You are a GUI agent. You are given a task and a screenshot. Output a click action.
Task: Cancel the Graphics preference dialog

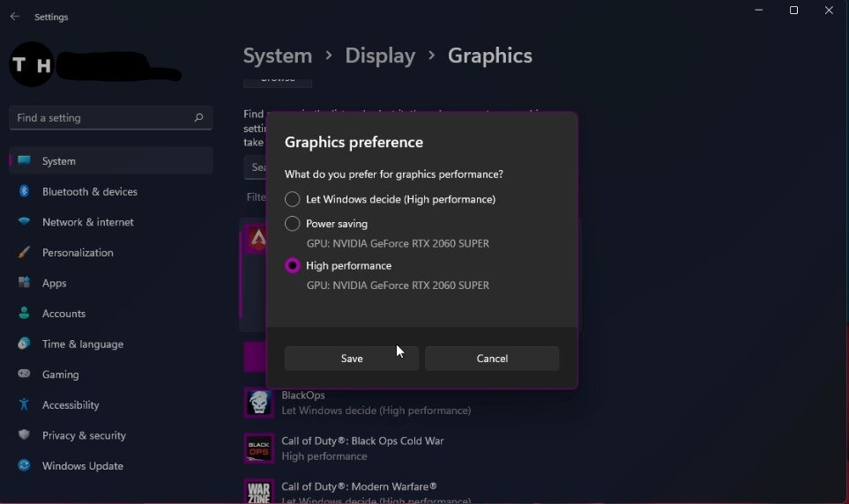(x=492, y=359)
